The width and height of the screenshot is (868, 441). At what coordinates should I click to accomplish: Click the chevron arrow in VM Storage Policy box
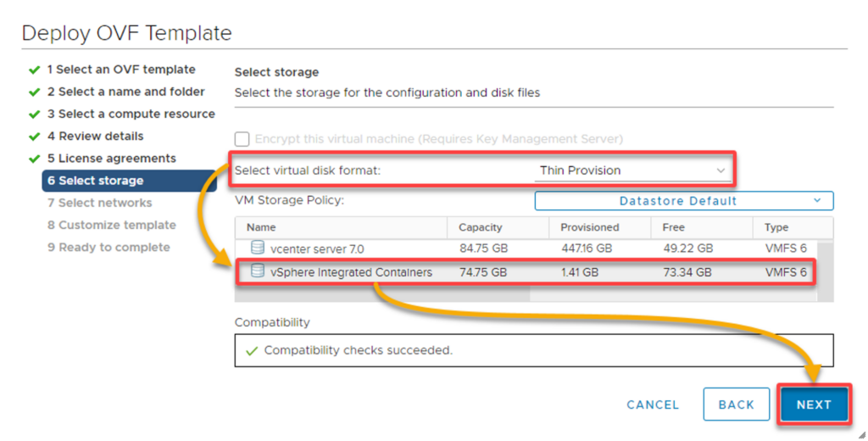pos(817,200)
